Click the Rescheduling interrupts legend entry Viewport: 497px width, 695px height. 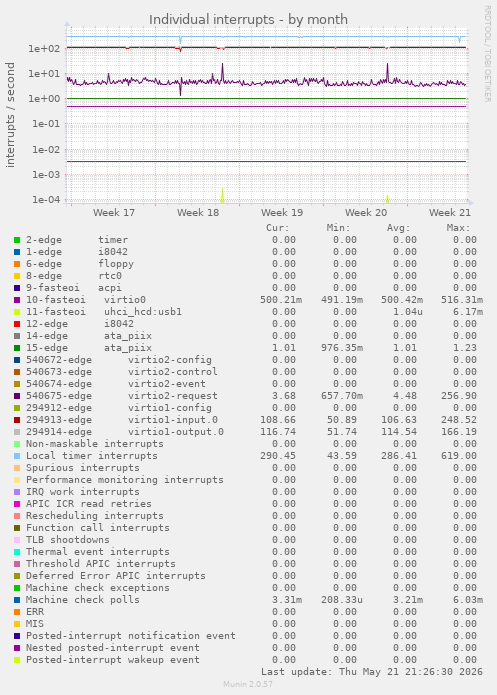[x=94, y=516]
